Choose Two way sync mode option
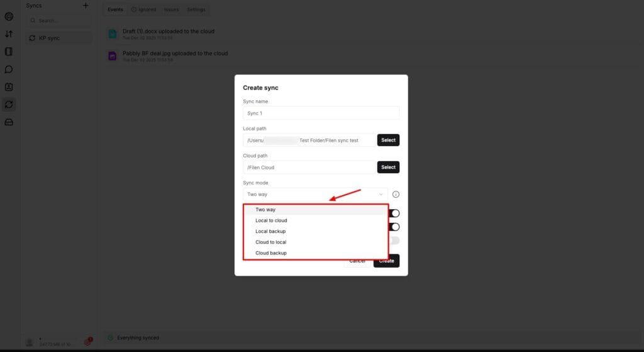This screenshot has width=644, height=352. click(316, 209)
